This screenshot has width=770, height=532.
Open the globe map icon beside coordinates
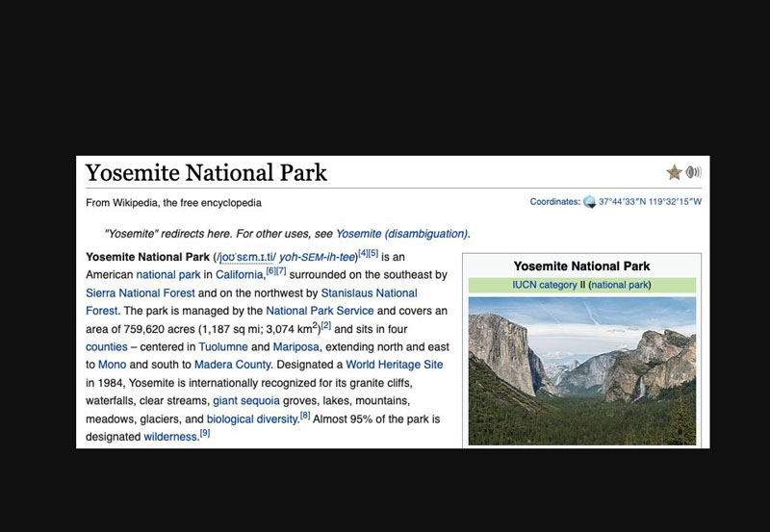click(x=590, y=202)
